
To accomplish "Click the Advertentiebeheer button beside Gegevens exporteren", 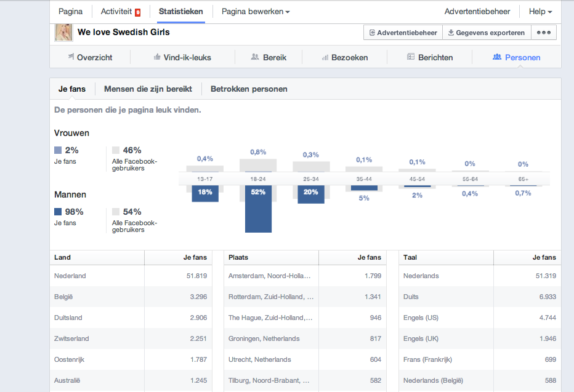I will [x=403, y=33].
